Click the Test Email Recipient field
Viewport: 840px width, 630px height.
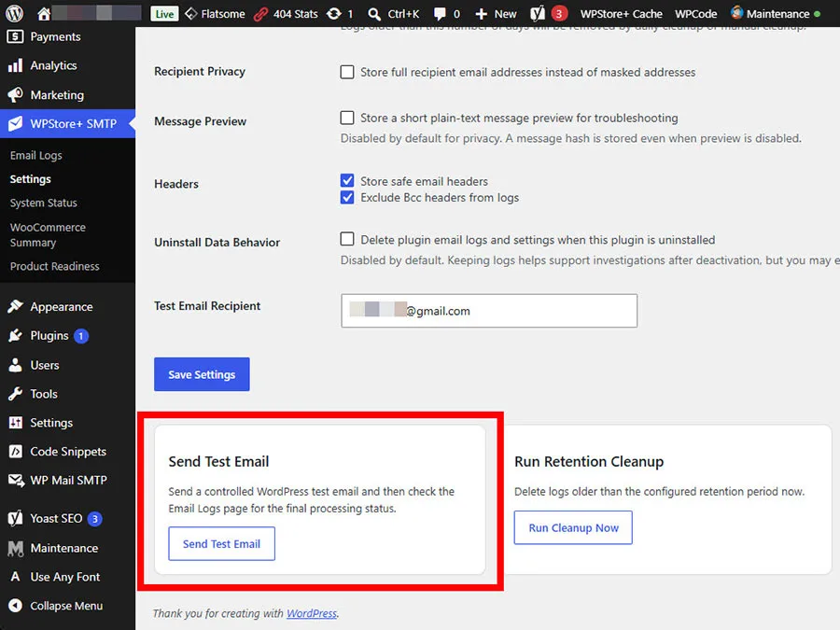489,311
